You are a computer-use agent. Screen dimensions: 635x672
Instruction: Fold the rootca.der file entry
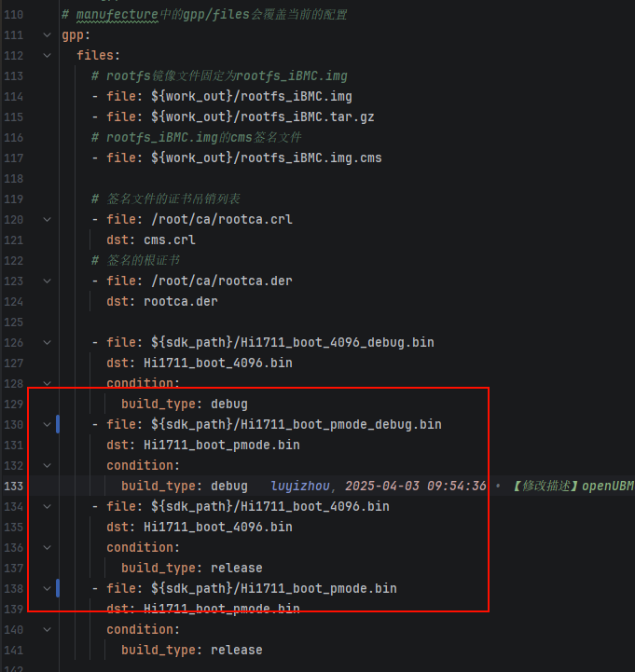[47, 281]
